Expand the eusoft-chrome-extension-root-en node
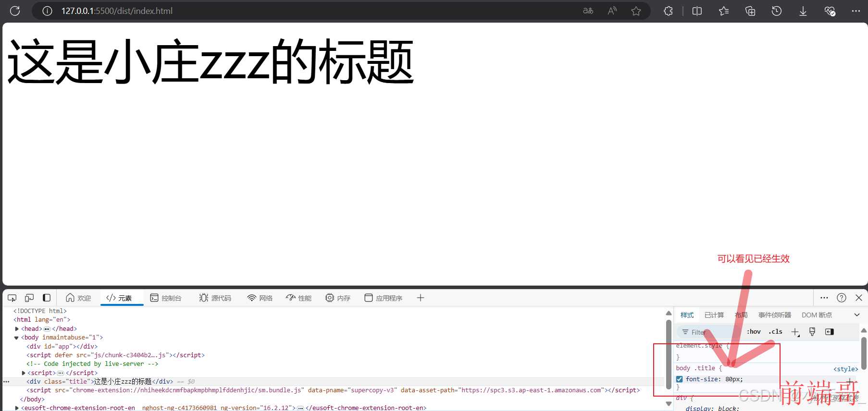 17,408
